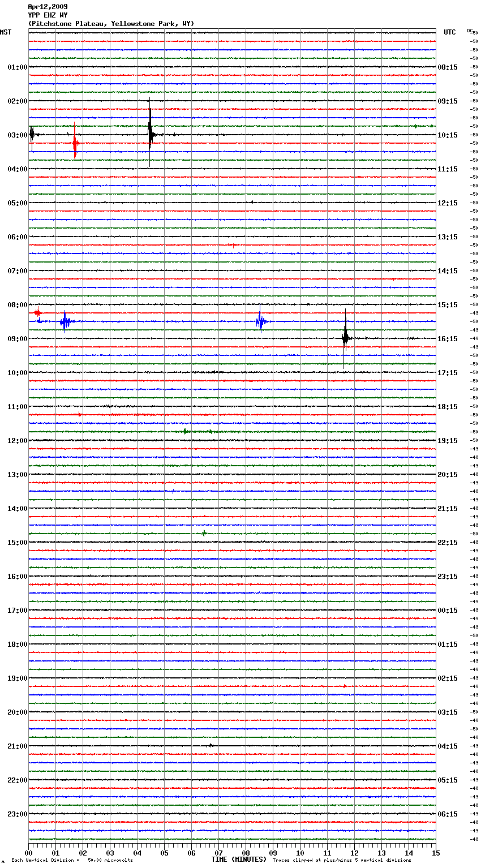481x868 pixels.
Task: Click the minute axis label 08
Action: (x=246, y=853)
